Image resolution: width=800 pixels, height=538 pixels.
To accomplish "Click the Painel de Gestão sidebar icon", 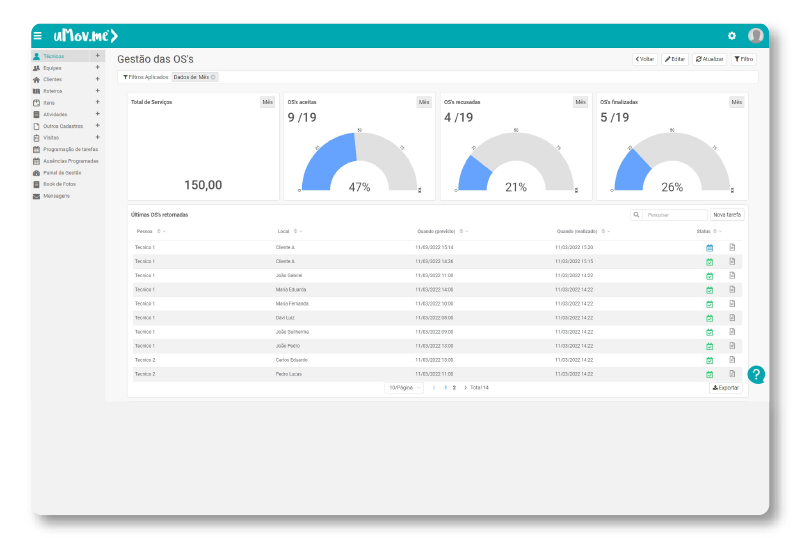I will (37, 172).
